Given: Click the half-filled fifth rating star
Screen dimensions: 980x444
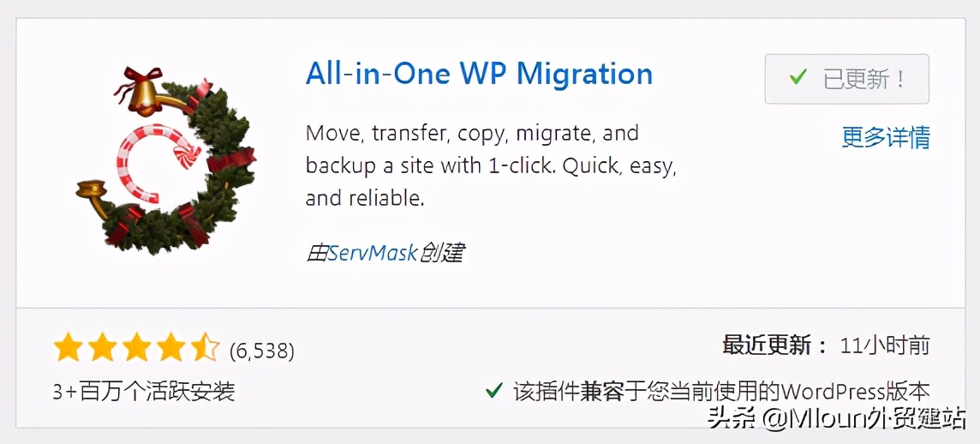Looking at the screenshot, I should click(x=205, y=348).
